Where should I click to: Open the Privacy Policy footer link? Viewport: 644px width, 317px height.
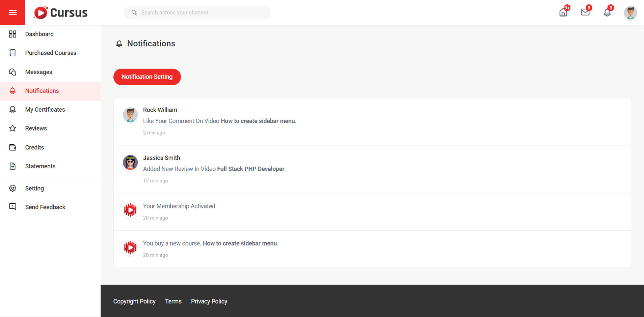[x=209, y=301]
